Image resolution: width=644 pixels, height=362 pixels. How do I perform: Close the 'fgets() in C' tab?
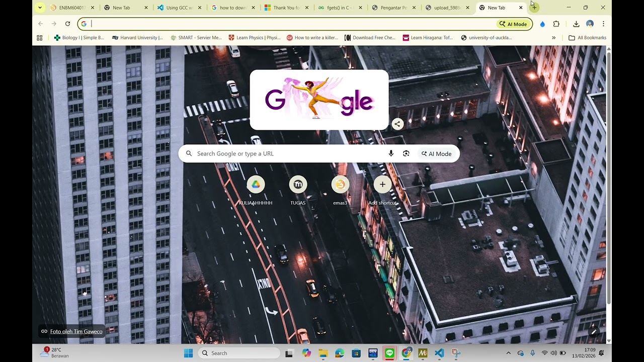coord(360,8)
